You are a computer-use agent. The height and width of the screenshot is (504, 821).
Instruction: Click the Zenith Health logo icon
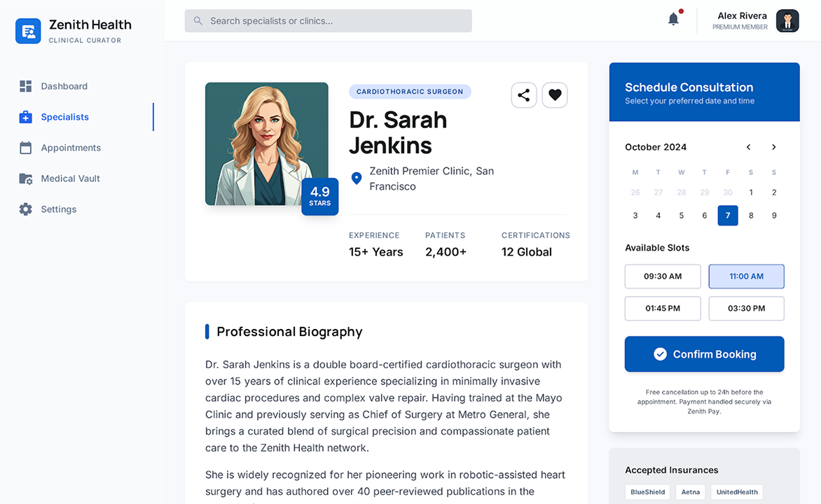pyautogui.click(x=28, y=31)
